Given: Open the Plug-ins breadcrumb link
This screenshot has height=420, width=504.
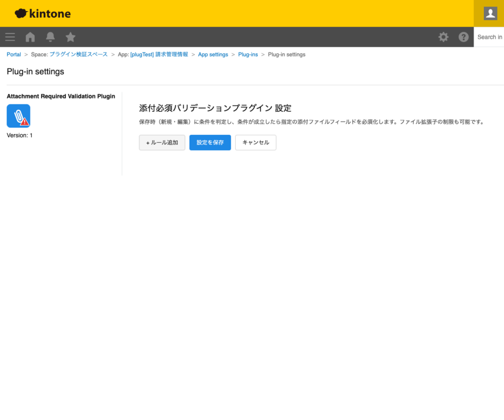Looking at the screenshot, I should tap(248, 54).
